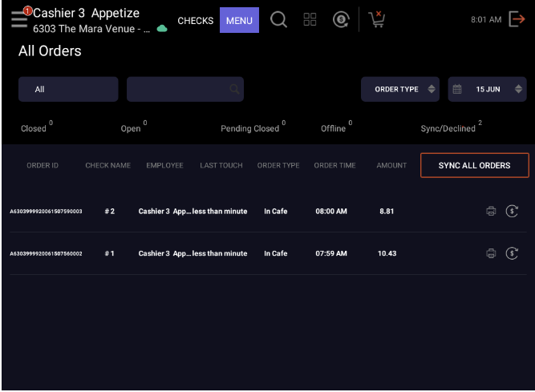Open the All filter dropdown
The height and width of the screenshot is (392, 535).
click(68, 89)
